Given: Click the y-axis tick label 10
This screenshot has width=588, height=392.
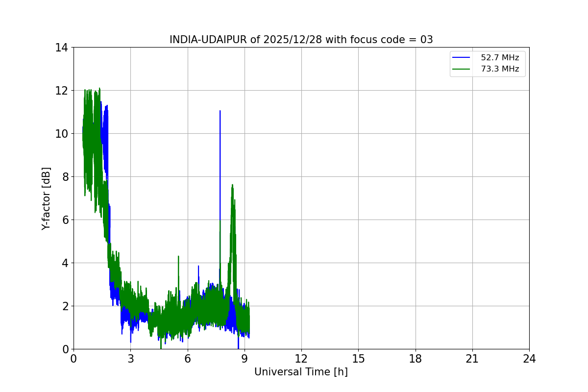Looking at the screenshot, I should (61, 134).
